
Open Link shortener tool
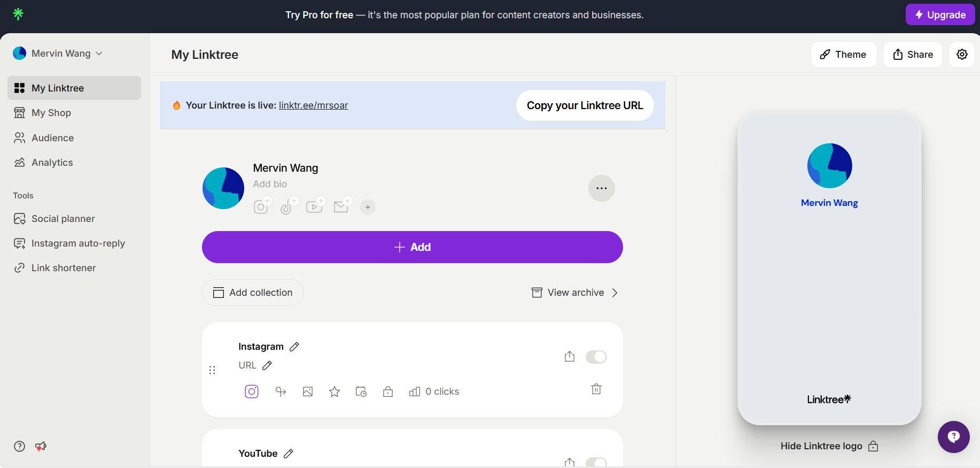coord(74,268)
